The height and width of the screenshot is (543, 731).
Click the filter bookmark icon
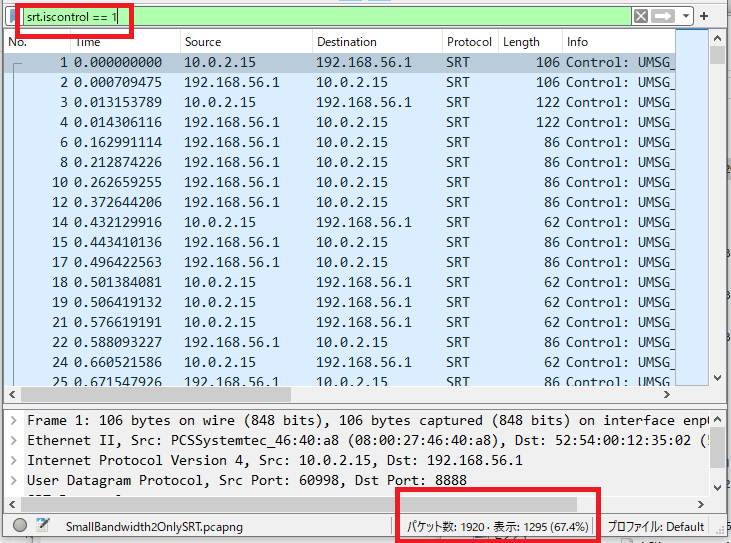(13, 17)
